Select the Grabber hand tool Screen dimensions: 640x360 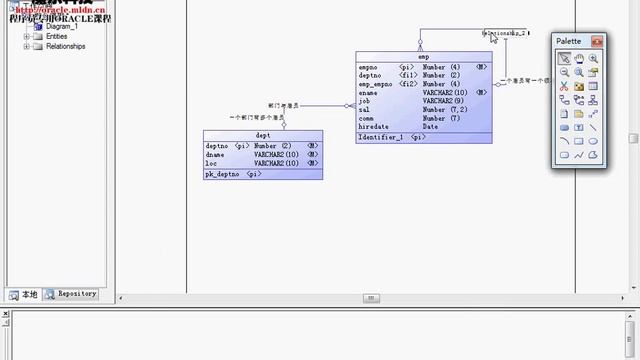pyautogui.click(x=579, y=59)
